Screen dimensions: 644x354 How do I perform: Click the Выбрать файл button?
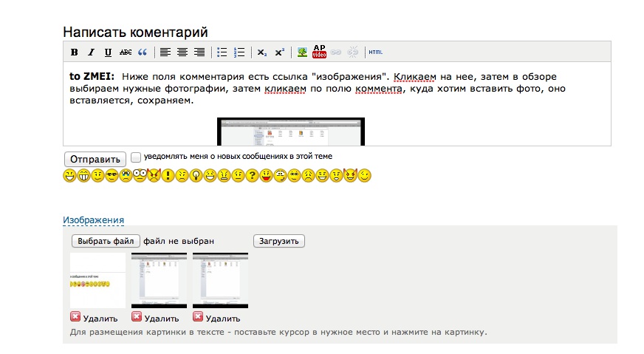(x=106, y=241)
